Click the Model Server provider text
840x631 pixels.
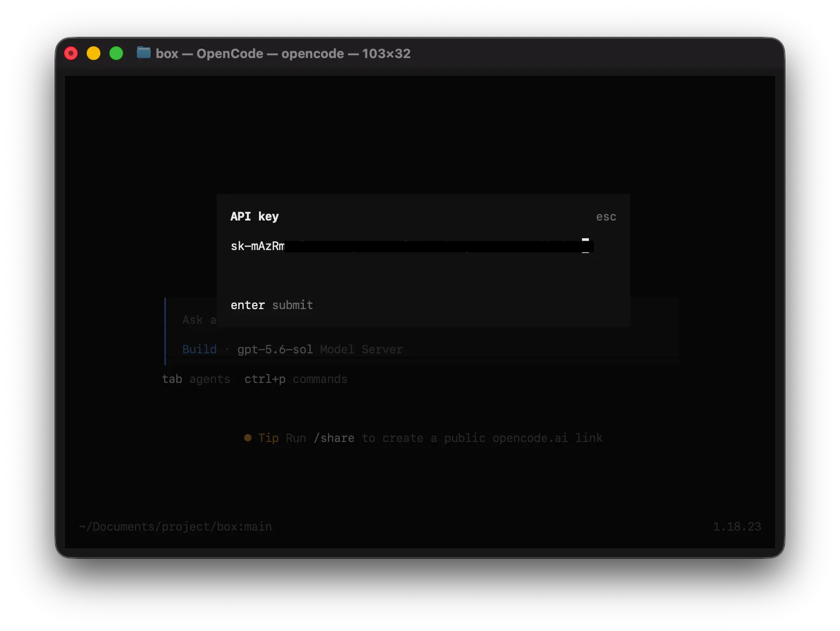coord(361,349)
